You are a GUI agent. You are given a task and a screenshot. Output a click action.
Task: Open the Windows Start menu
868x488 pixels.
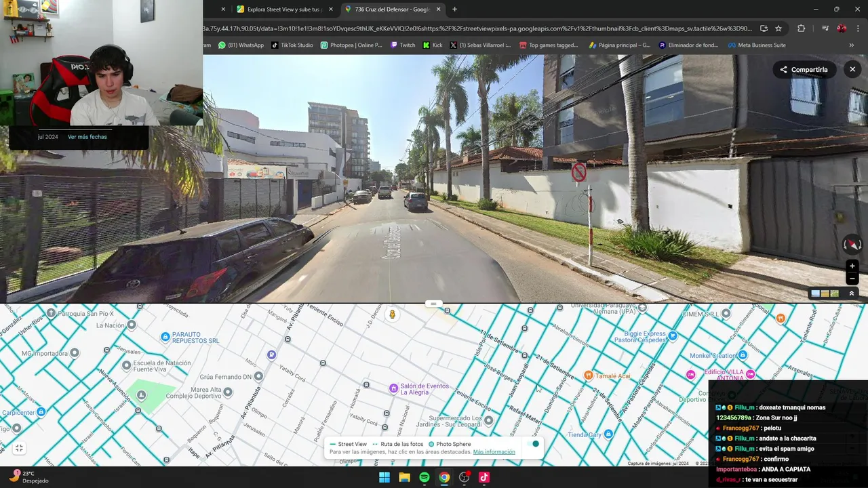384,477
